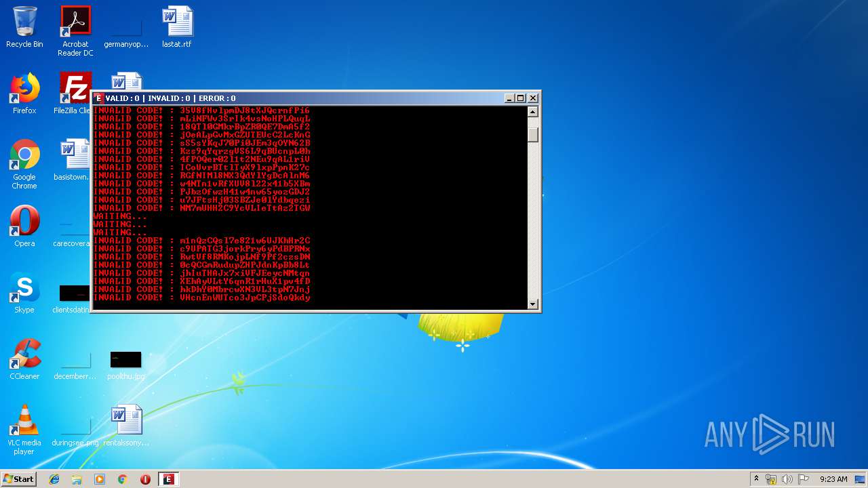Launch VLC media player shortcut

point(24,430)
